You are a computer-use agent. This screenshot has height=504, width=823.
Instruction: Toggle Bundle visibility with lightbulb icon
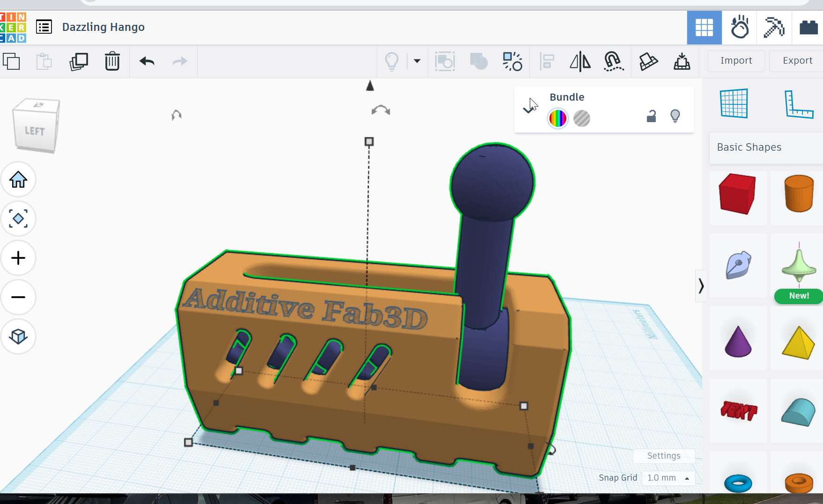click(675, 116)
